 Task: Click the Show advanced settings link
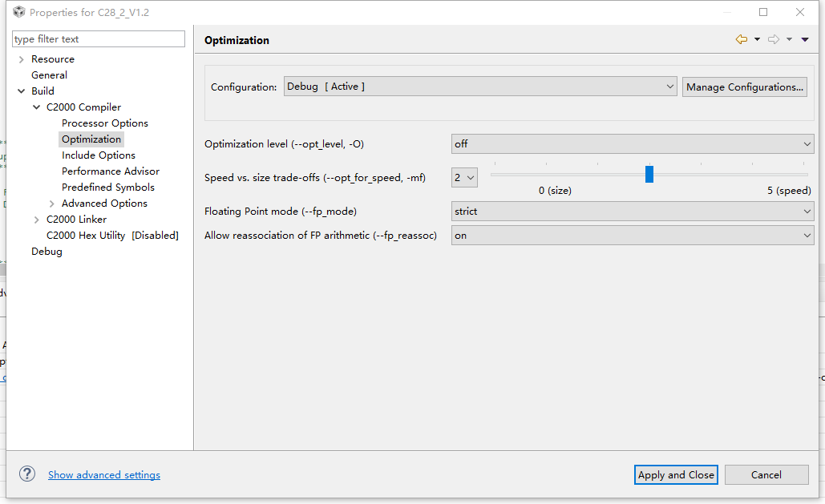104,475
